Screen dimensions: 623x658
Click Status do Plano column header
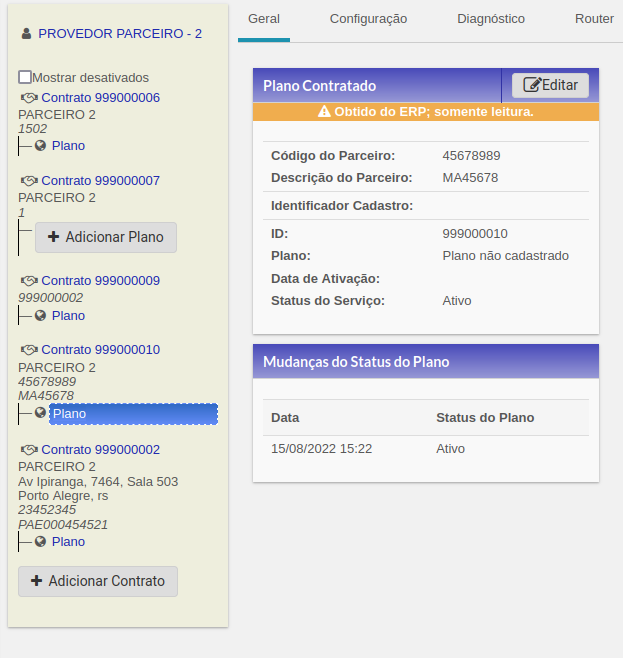pyautogui.click(x=485, y=418)
